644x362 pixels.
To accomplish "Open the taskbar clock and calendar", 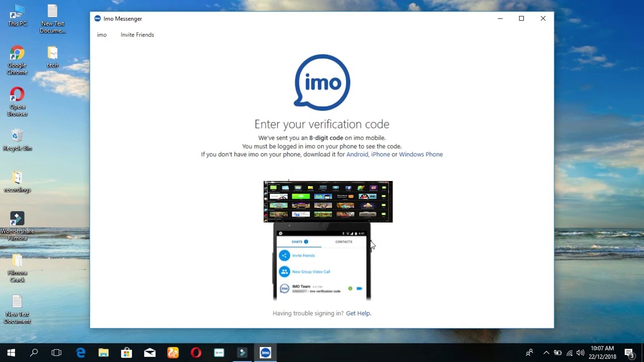I will 602,352.
